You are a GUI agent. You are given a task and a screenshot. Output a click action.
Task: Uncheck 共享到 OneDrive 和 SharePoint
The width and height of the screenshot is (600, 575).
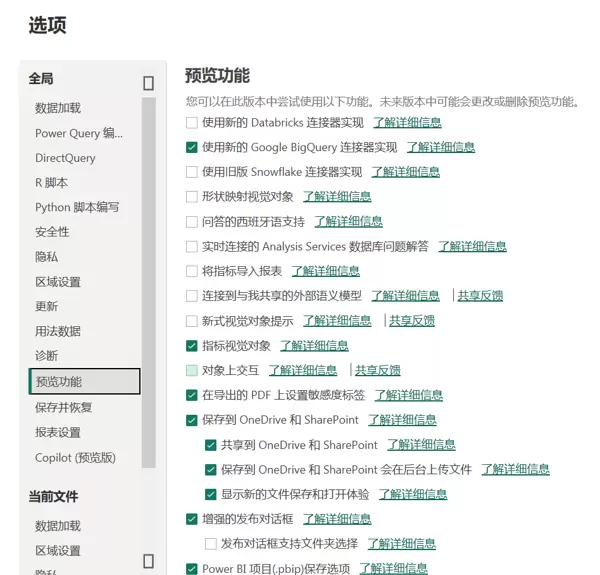210,445
